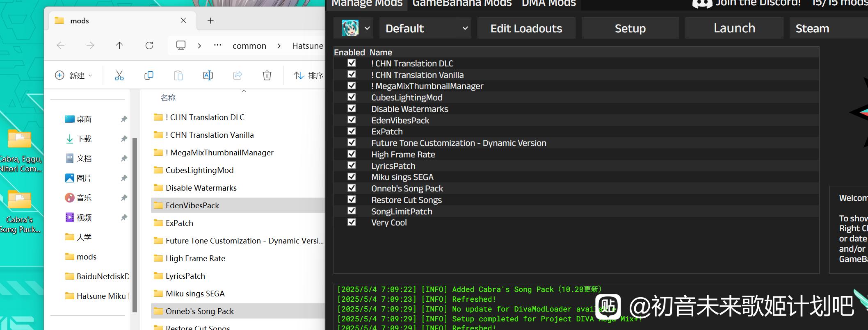Click the Paste icon in Explorer toolbar
This screenshot has height=330, width=868.
pyautogui.click(x=178, y=75)
